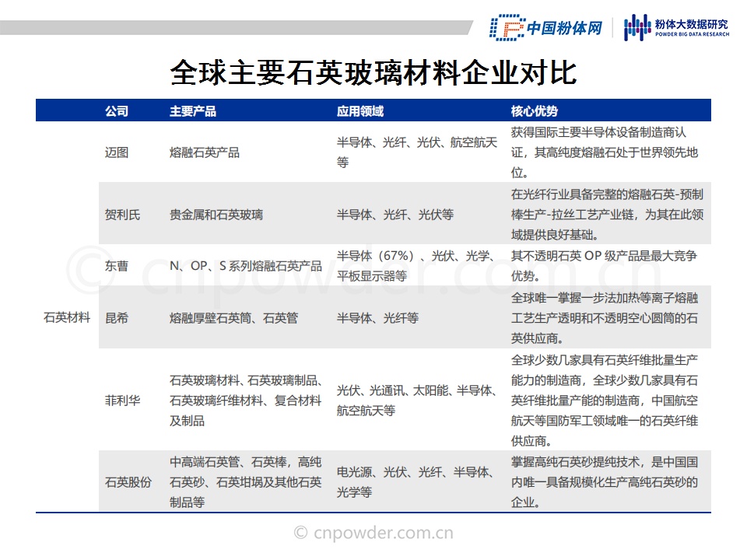Click the 公司 column header
This screenshot has width=747, height=560.
point(117,111)
